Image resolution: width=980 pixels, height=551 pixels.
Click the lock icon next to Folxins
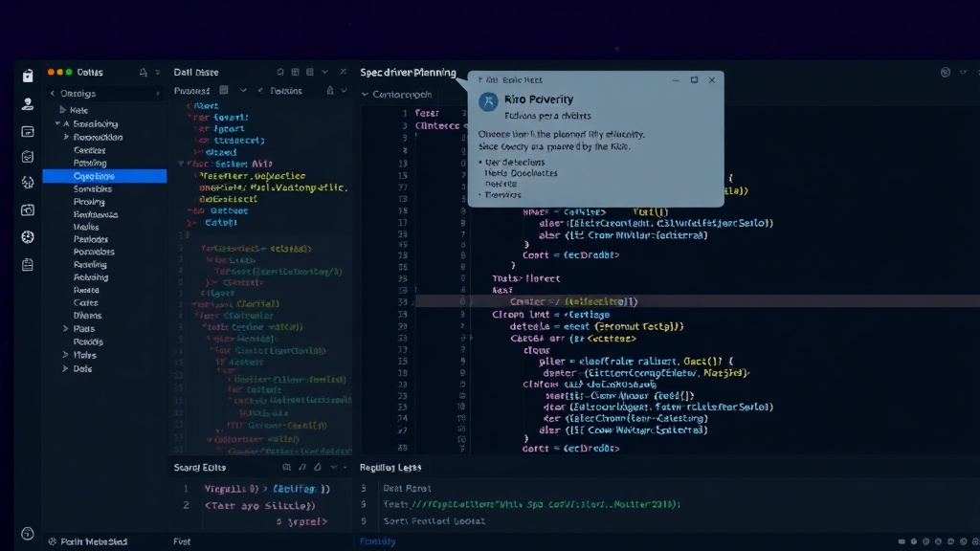pos(330,91)
